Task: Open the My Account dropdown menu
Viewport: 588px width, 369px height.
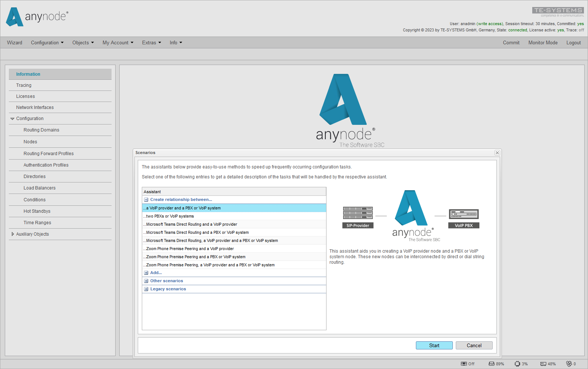Action: [x=118, y=43]
